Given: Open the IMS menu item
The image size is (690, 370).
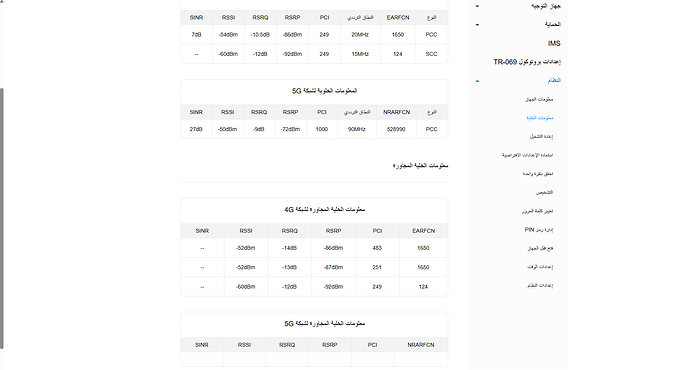Looking at the screenshot, I should coord(554,43).
